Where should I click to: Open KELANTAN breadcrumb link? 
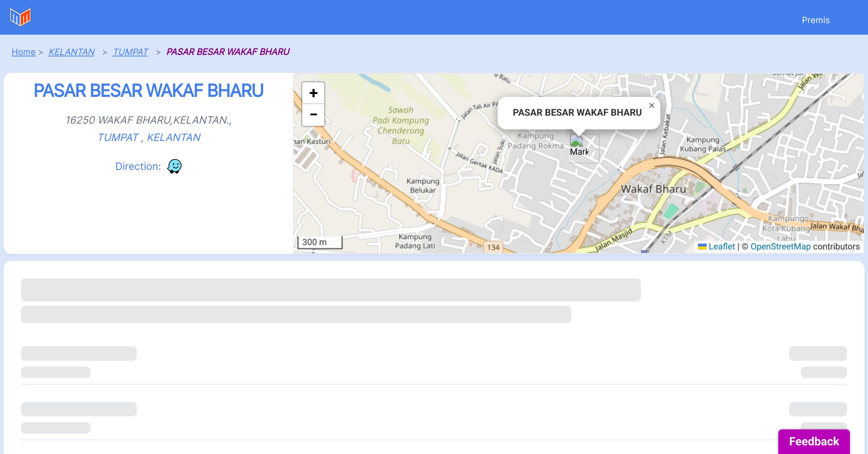(72, 52)
